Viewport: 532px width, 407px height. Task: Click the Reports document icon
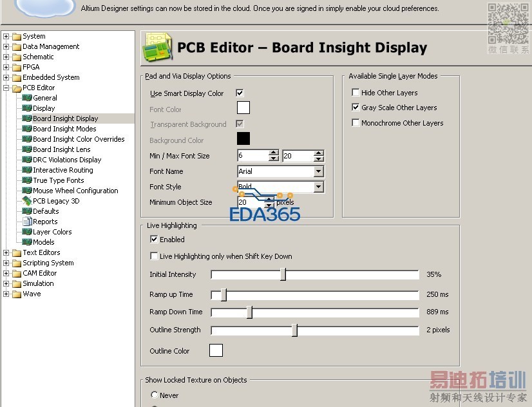pos(27,222)
